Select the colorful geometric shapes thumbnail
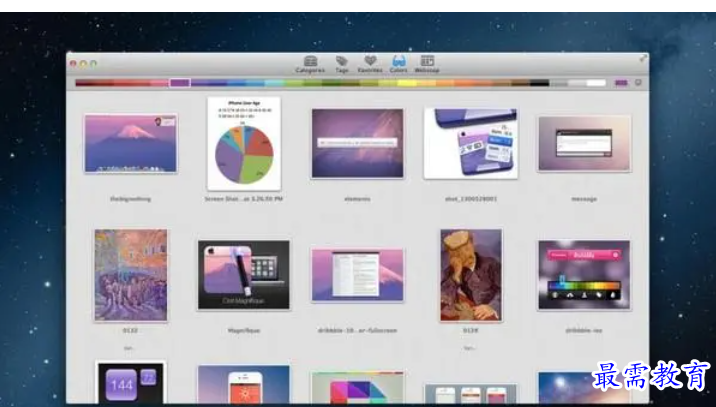716x407 pixels. pyautogui.click(x=358, y=387)
